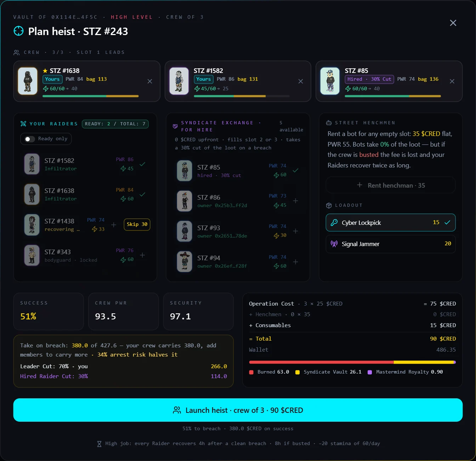This screenshot has width=476, height=461.
Task: Open STZ #85 crew card avatar
Action: pos(330,81)
